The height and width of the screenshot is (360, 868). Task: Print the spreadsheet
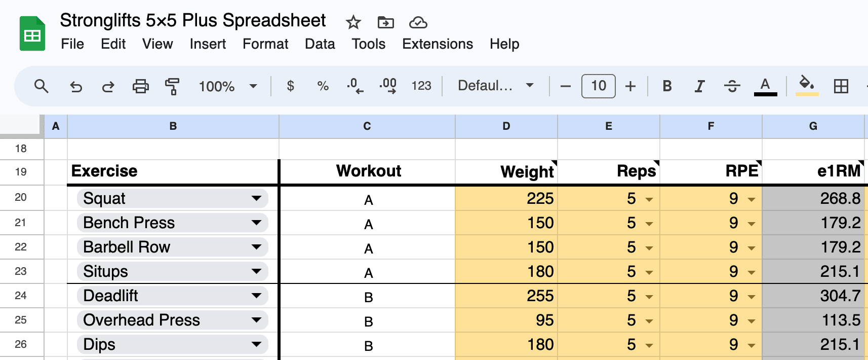(141, 86)
